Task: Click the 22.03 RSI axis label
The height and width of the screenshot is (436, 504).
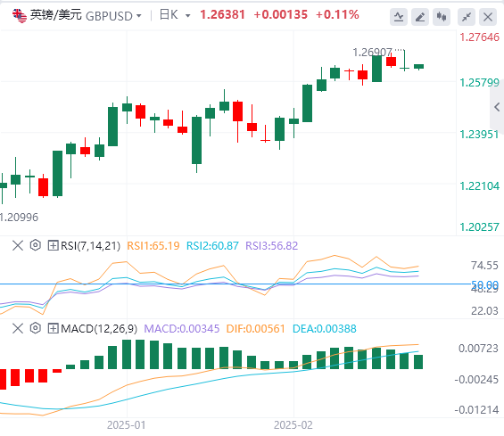Action: (484, 311)
